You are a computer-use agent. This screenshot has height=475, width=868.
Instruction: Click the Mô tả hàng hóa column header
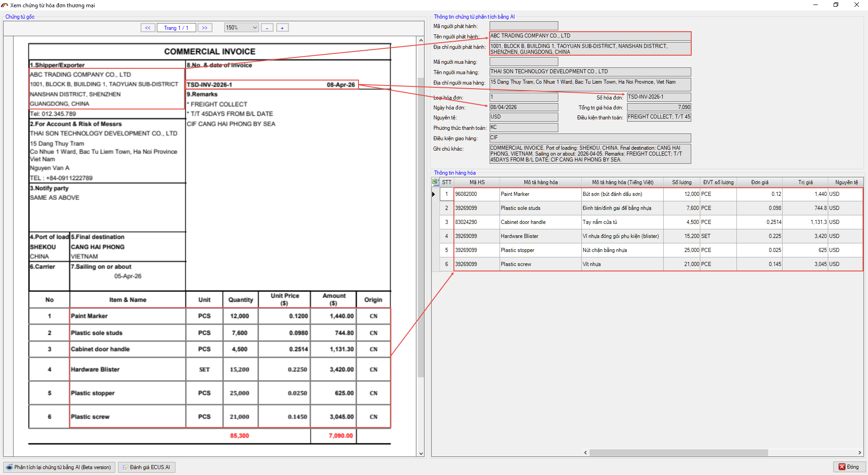tap(540, 182)
